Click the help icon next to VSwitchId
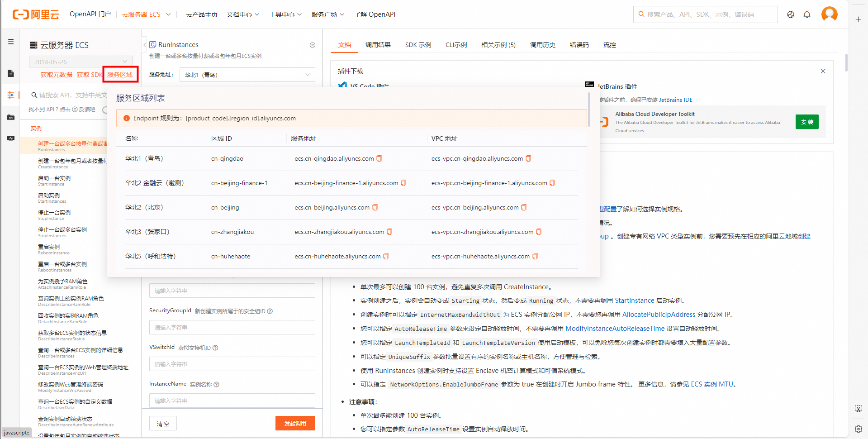This screenshot has width=868, height=439. (x=215, y=348)
